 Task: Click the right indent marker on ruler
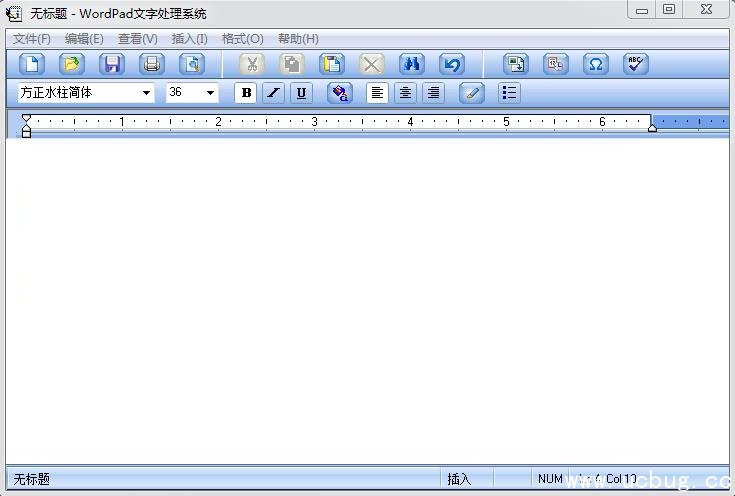tap(652, 128)
